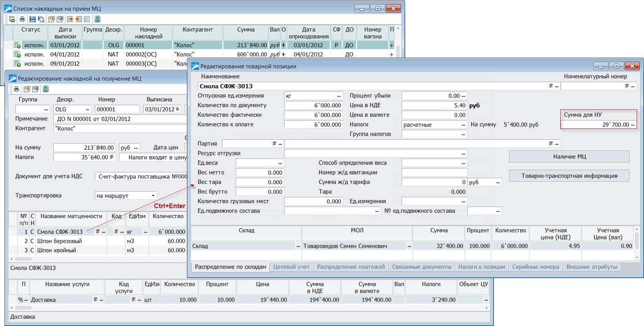Screen dimensions: 644x326
Task: Click status icon of invoice 000002(ОС) row
Action: [x=17, y=55]
